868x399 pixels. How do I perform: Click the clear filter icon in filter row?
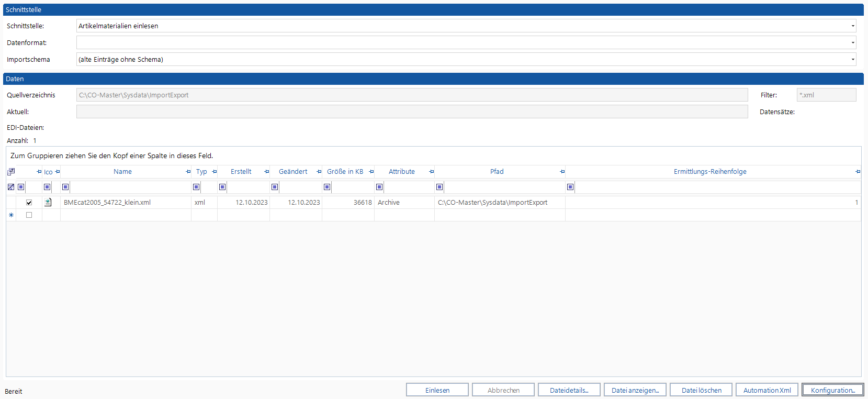[x=11, y=187]
